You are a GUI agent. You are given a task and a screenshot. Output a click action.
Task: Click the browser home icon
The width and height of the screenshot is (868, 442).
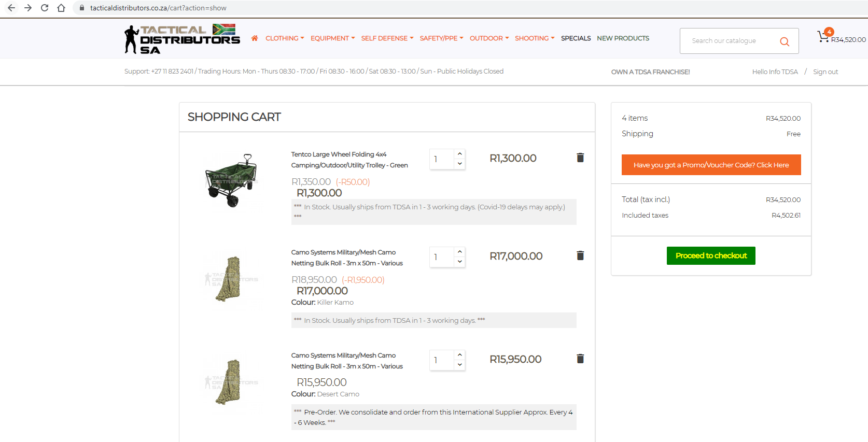point(61,8)
